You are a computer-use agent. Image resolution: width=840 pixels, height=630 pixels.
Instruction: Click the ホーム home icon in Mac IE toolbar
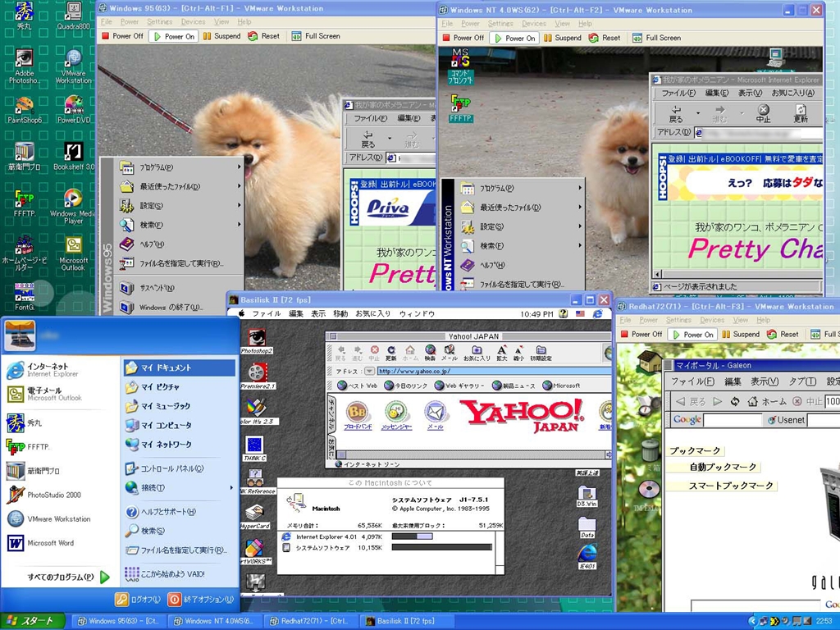tap(410, 353)
